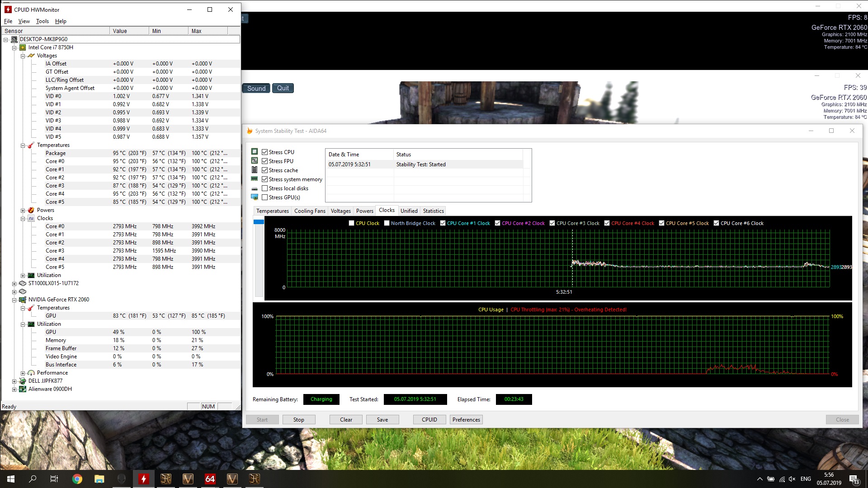The image size is (868, 488).
Task: Enable North Bridge Clock graph checkbox
Action: [387, 223]
